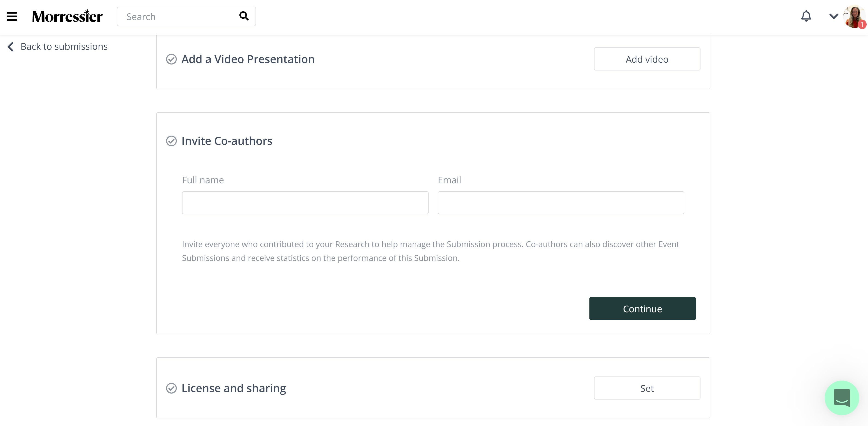This screenshot has width=868, height=426.
Task: Click check icon next to License and sharing
Action: [171, 388]
